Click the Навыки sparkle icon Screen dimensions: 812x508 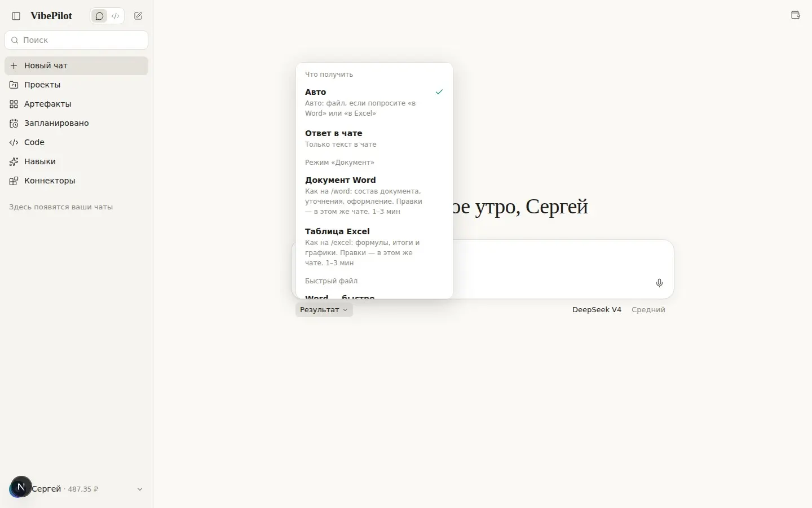(x=14, y=161)
